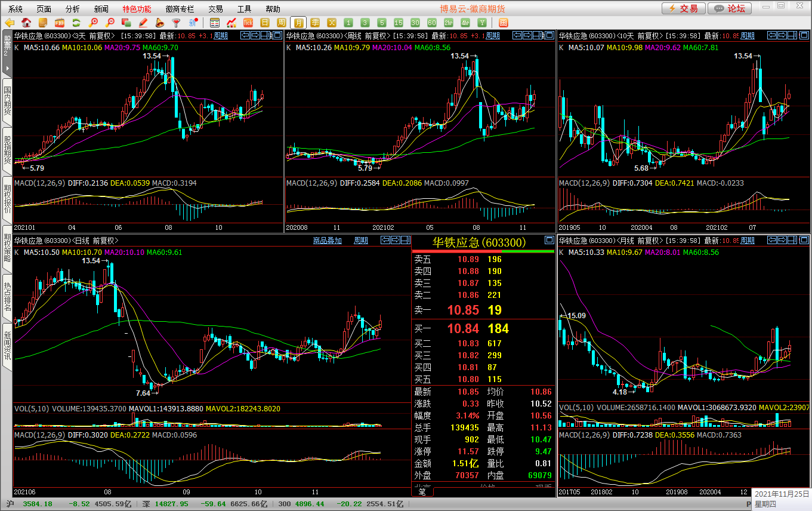Click the green refresh icon
Viewport: 812px width, 511px height.
[76, 23]
